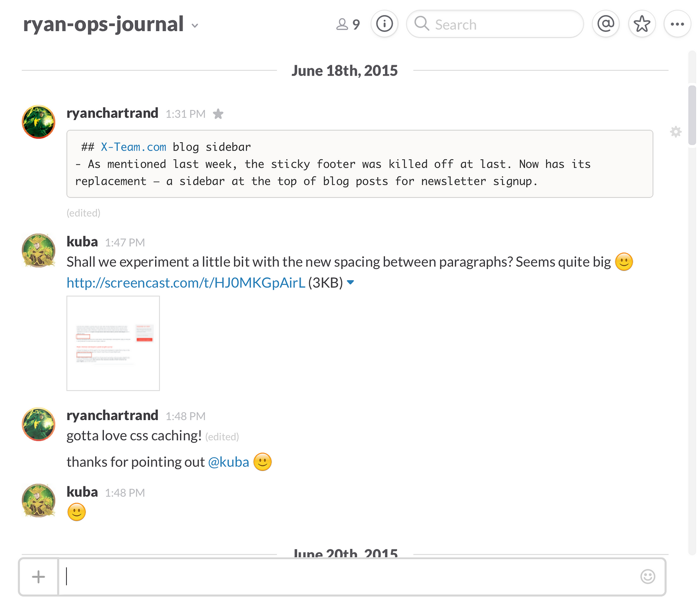The image size is (700, 614).
Task: Open the screencast.com link
Action: (186, 283)
